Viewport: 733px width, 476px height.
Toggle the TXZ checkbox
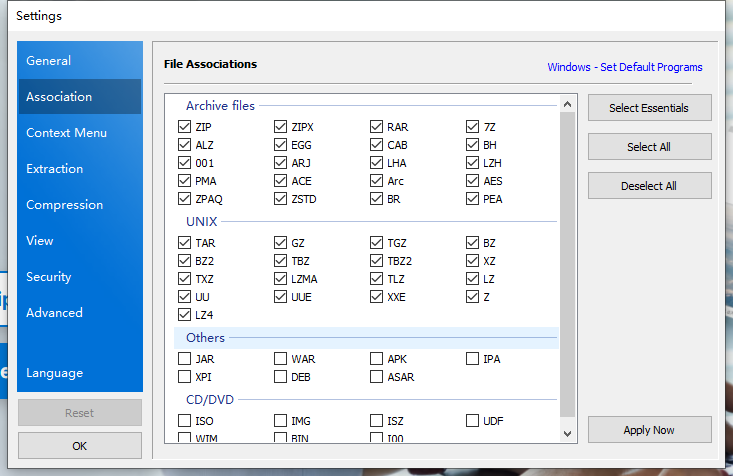[184, 279]
